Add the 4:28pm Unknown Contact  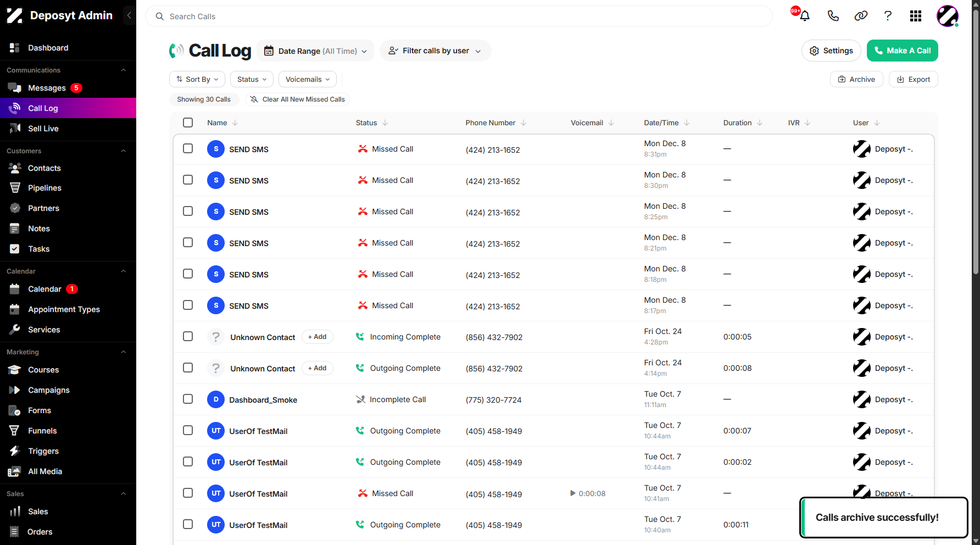(318, 337)
